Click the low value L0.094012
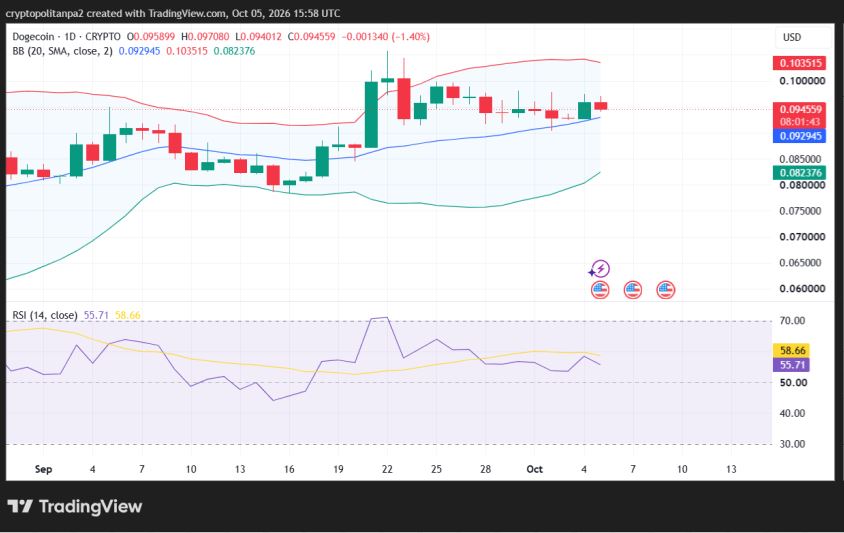The width and height of the screenshot is (844, 533). coord(258,37)
